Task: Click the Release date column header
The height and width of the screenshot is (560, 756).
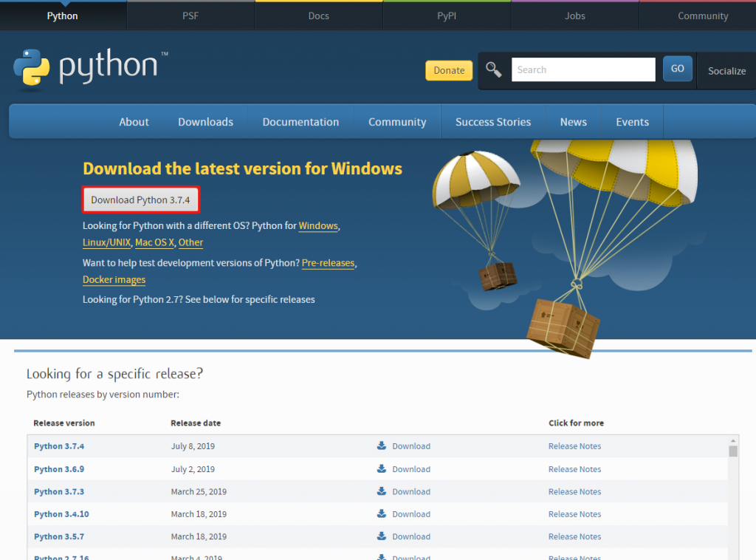Action: (196, 423)
